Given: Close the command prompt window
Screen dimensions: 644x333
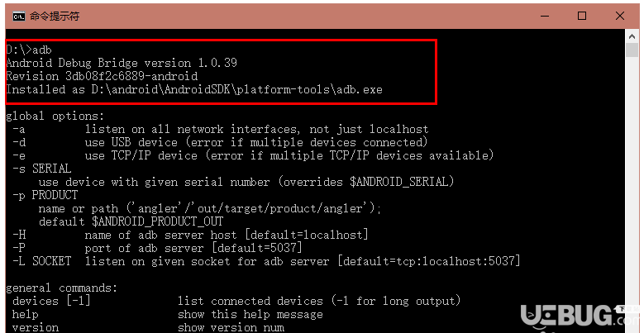Looking at the screenshot, I should (620, 16).
